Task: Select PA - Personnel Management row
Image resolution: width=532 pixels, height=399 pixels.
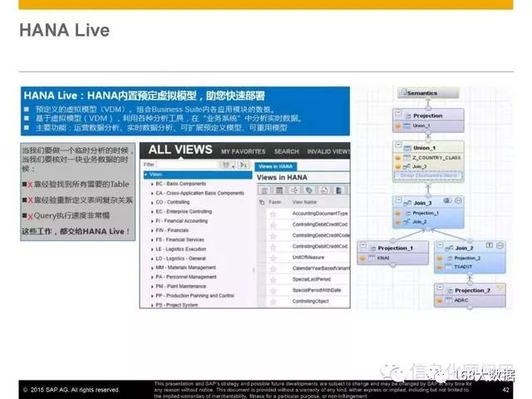Action: pyautogui.click(x=185, y=277)
